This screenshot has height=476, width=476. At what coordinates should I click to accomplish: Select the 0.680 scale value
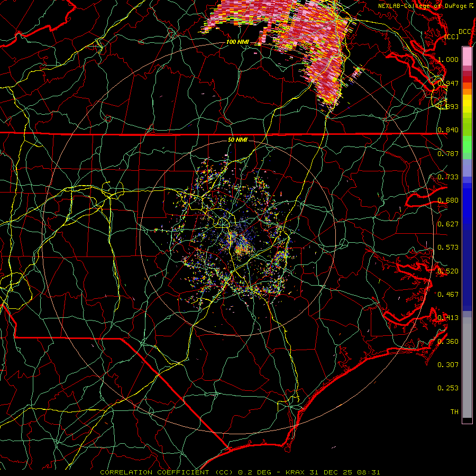click(448, 200)
